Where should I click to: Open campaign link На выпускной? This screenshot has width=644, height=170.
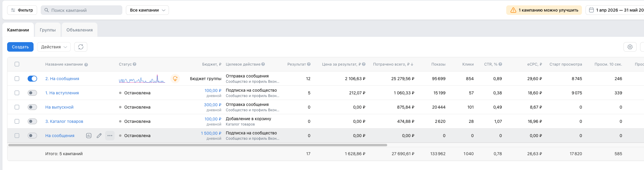point(59,107)
